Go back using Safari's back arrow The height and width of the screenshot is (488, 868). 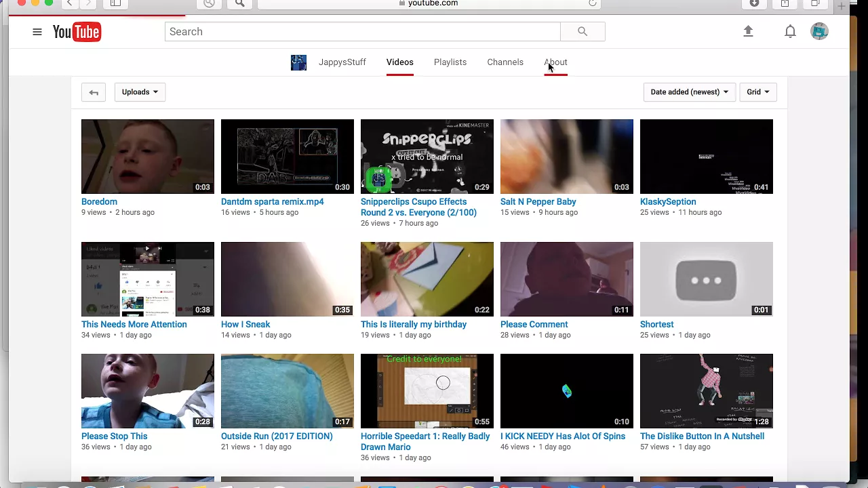(x=69, y=3)
